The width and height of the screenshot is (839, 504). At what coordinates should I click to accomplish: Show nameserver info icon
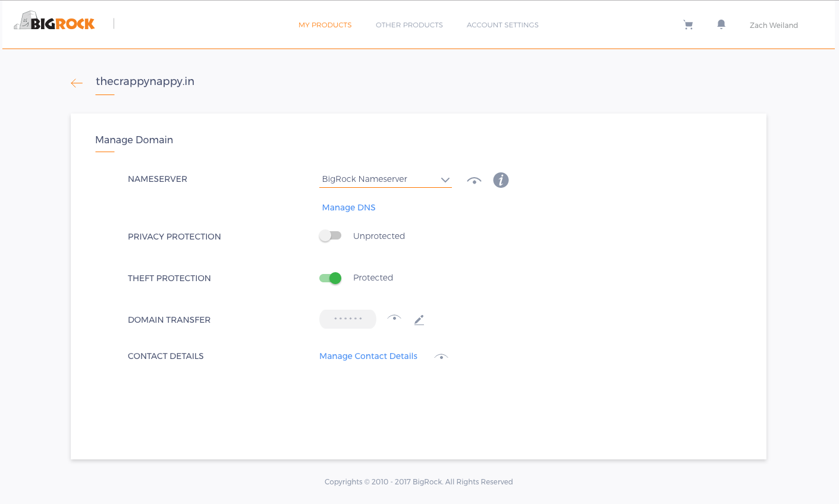[x=501, y=180]
